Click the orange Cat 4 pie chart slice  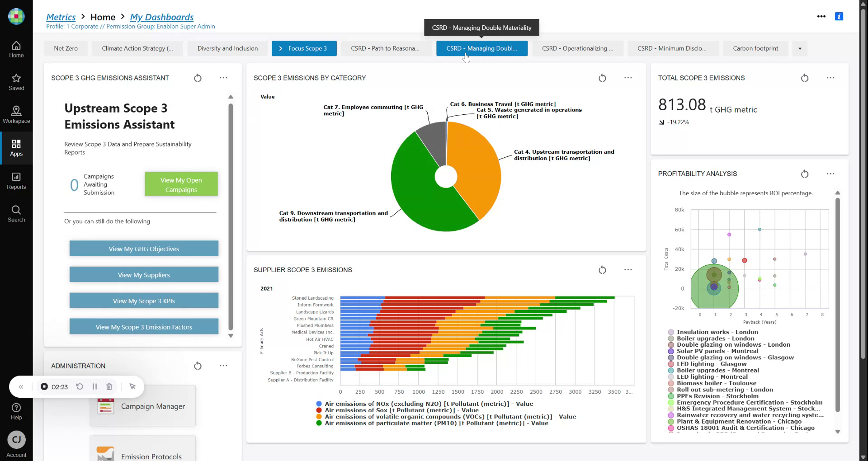click(475, 167)
